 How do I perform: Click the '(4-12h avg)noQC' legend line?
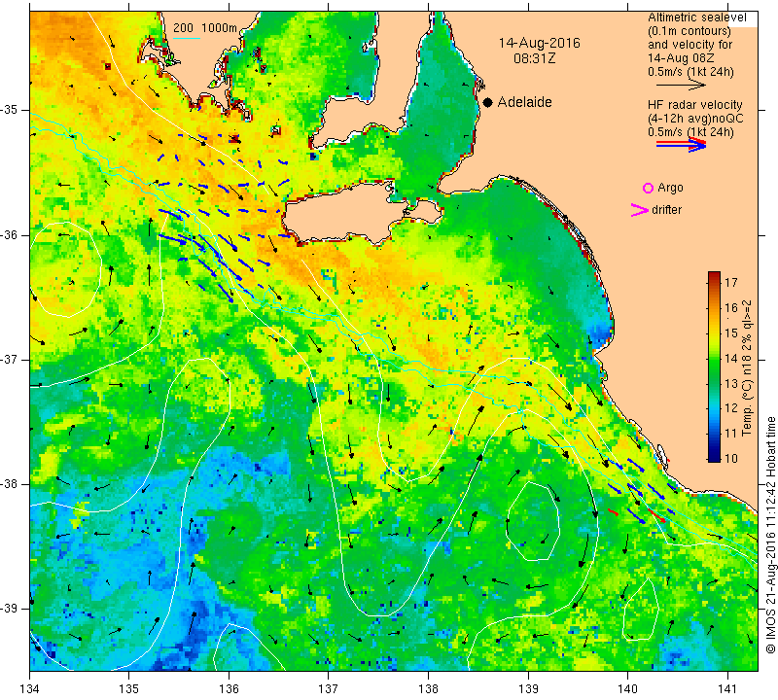coord(695,119)
